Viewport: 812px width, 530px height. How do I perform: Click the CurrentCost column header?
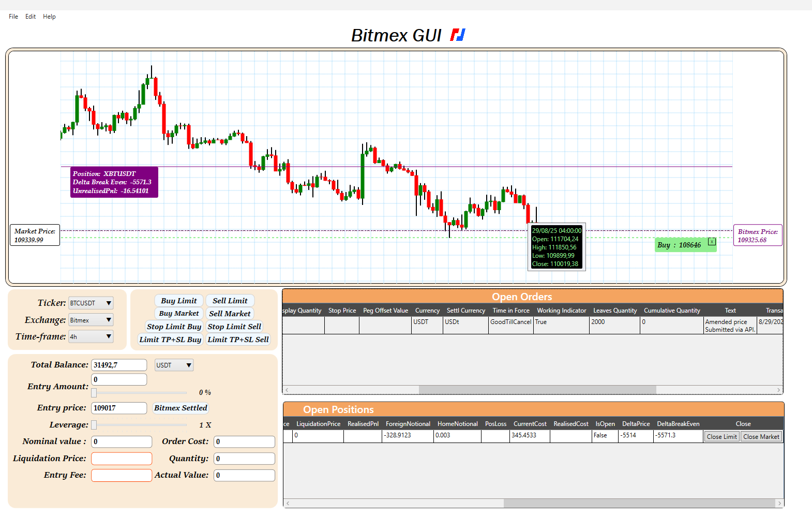coord(530,424)
